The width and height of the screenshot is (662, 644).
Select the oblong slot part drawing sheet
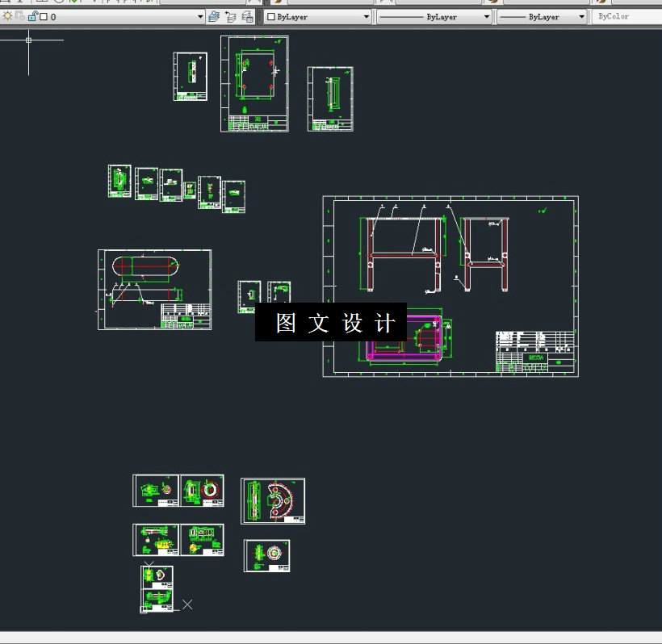pos(154,290)
